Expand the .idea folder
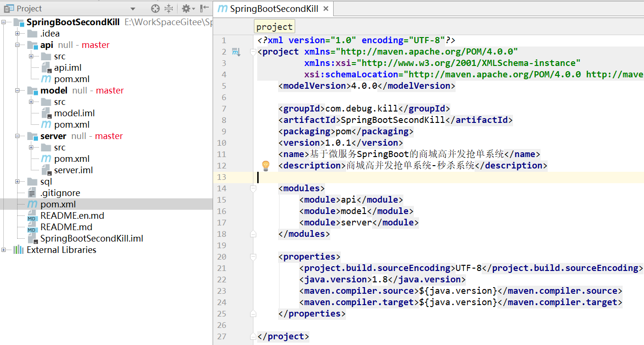The height and width of the screenshot is (345, 644). coord(17,34)
